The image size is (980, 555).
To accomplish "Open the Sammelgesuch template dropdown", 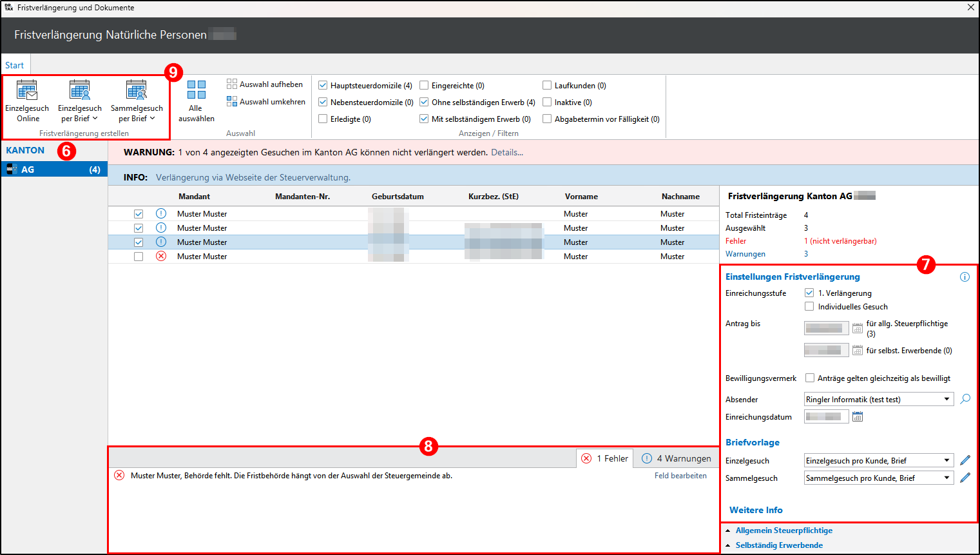I will pyautogui.click(x=946, y=478).
